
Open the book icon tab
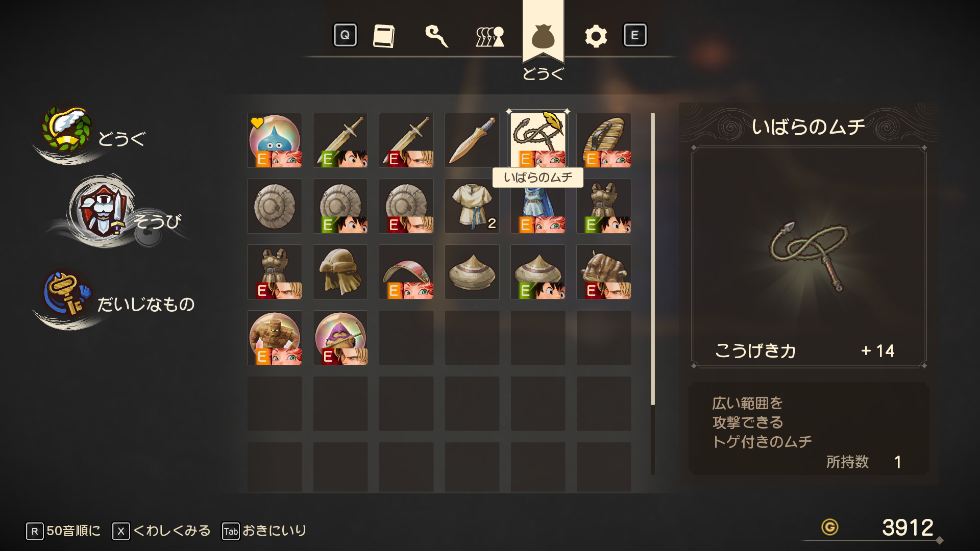[x=384, y=36]
